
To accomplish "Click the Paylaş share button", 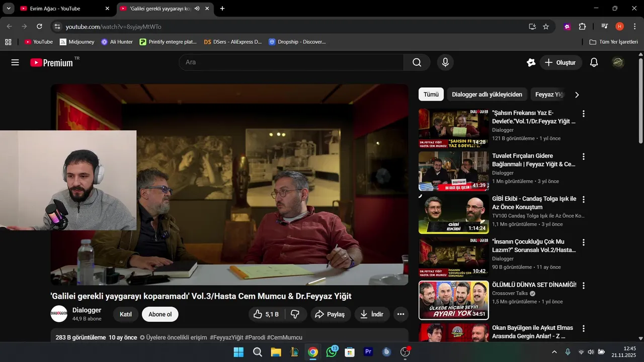I will coord(331,314).
